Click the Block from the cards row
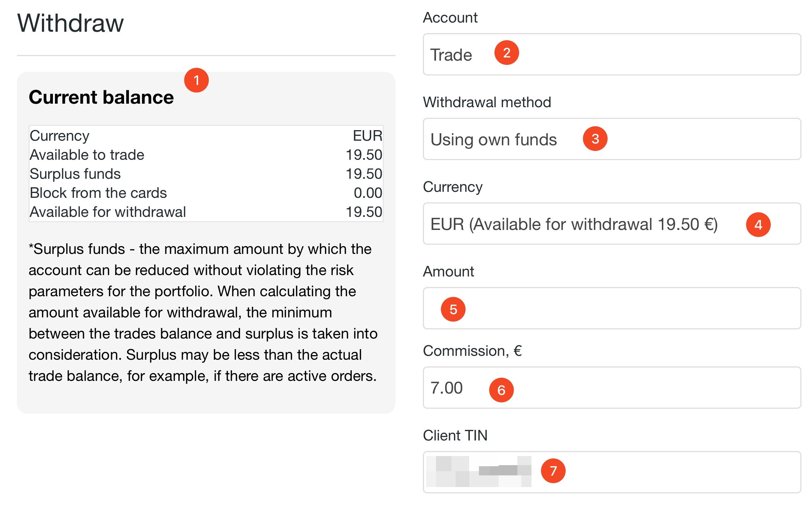 (206, 193)
